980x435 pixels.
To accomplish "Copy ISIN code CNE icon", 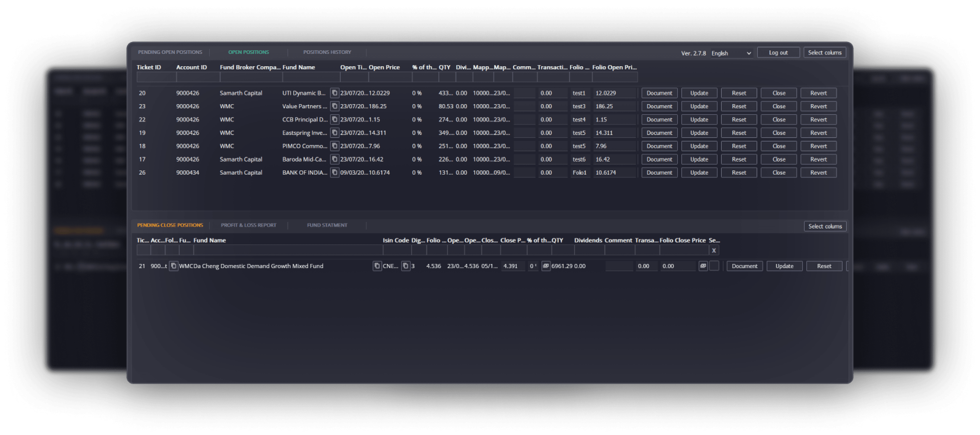I will 406,266.
